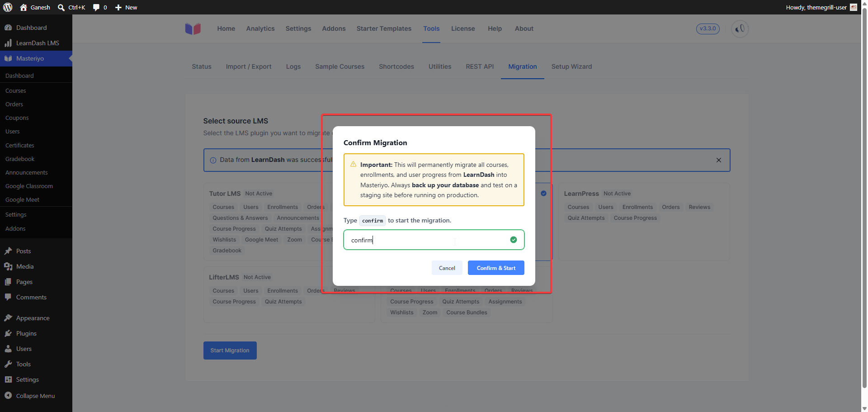This screenshot has width=868, height=412.
Task: Open the Analytics menu
Action: (260, 28)
